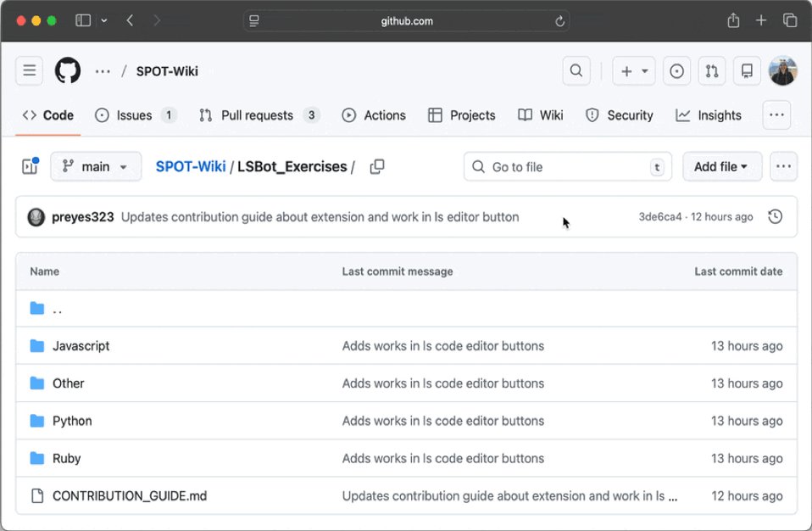Open the Actions tab
This screenshot has width=812, height=531.
click(x=374, y=115)
